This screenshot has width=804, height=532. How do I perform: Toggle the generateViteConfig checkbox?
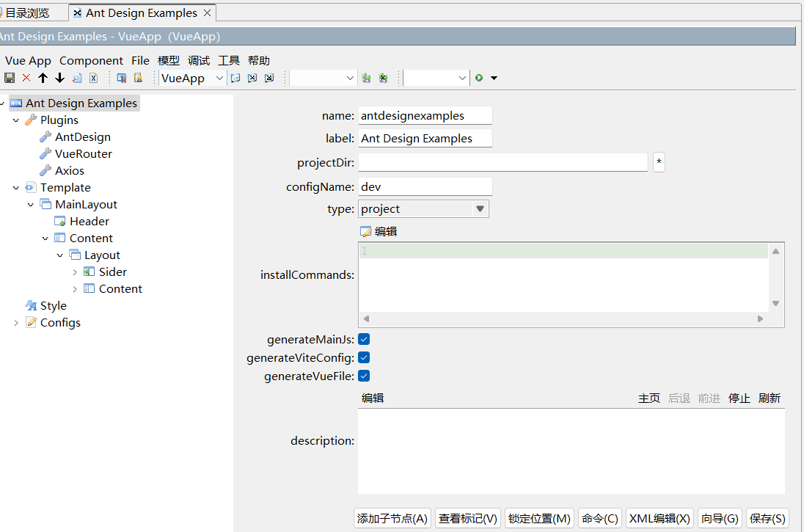pyautogui.click(x=364, y=357)
